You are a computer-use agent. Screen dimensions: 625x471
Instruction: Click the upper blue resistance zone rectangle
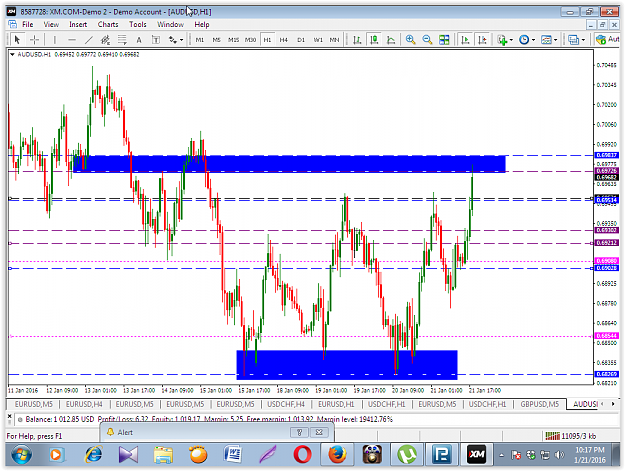point(289,164)
